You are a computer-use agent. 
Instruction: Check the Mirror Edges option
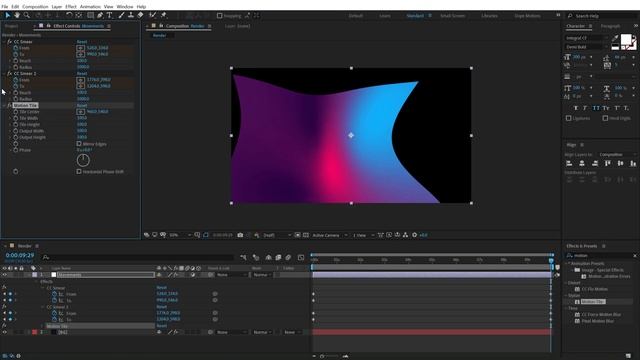point(79,144)
